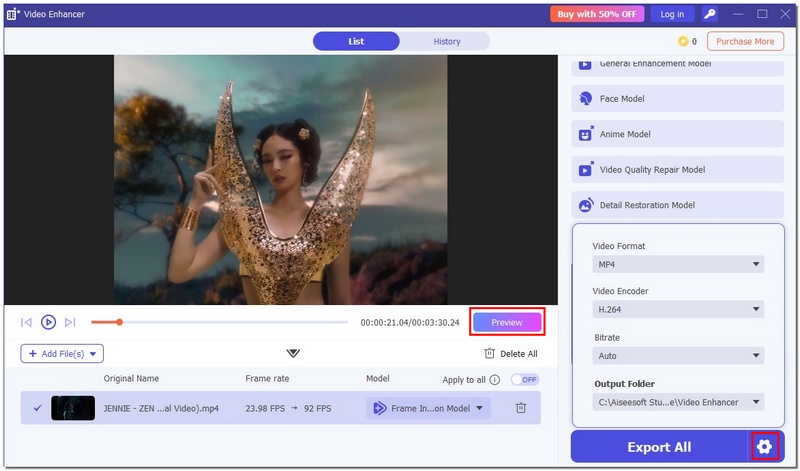Skip to the next frame

pos(70,322)
